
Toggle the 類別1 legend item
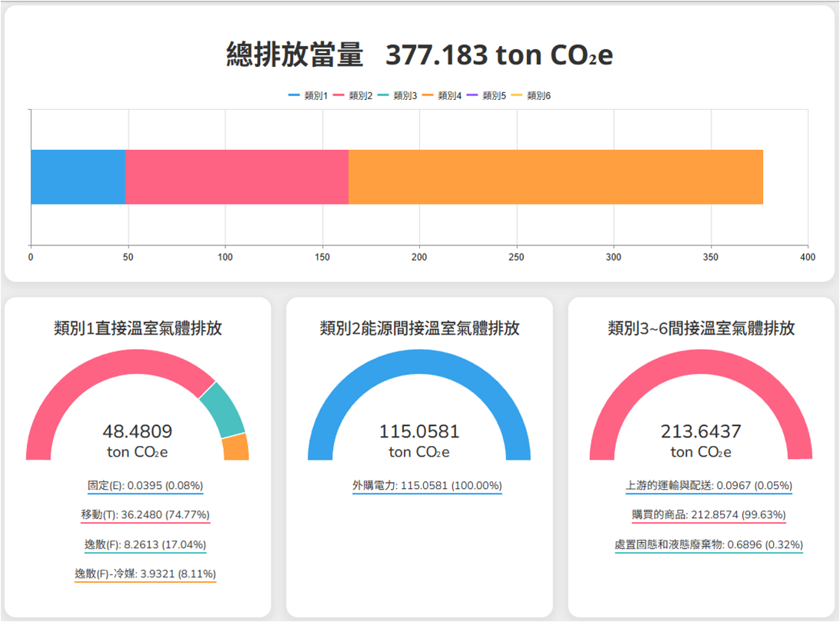pos(308,95)
